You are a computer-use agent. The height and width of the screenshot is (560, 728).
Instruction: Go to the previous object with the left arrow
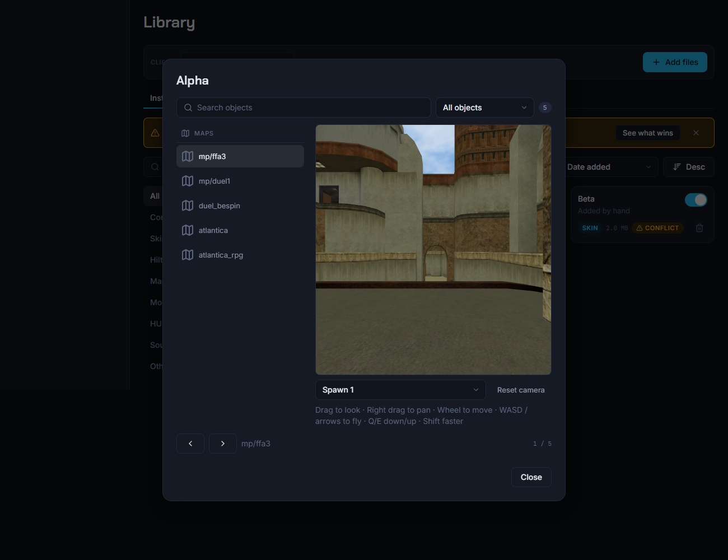[190, 444]
